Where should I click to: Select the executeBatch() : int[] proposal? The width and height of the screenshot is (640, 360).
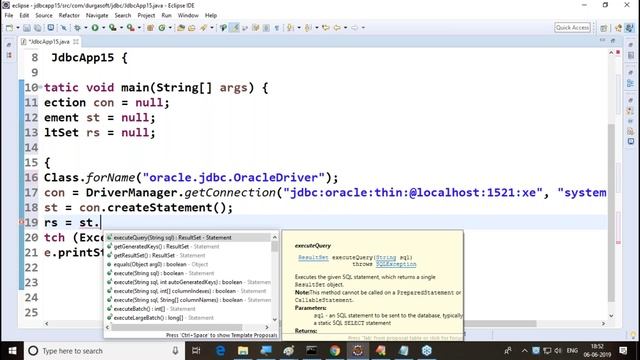(188, 309)
